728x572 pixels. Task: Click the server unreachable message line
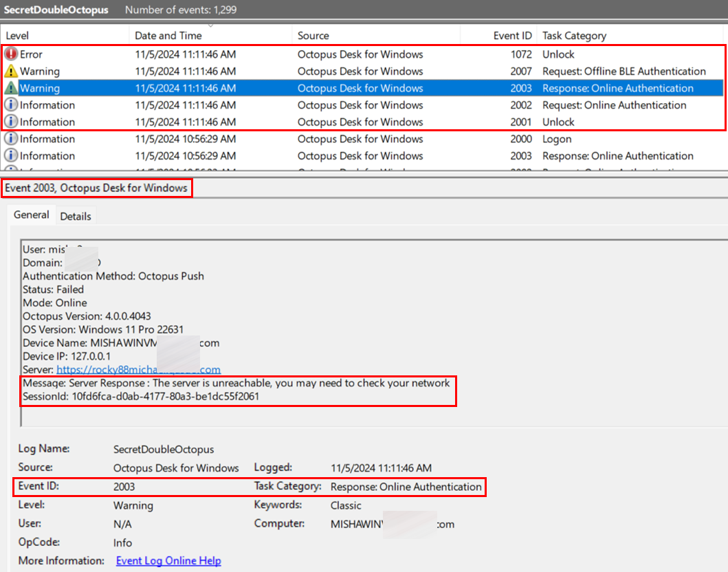pyautogui.click(x=236, y=383)
